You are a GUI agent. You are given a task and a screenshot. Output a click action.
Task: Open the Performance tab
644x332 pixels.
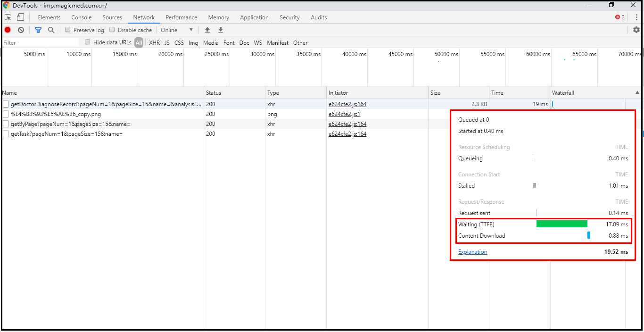tap(182, 17)
